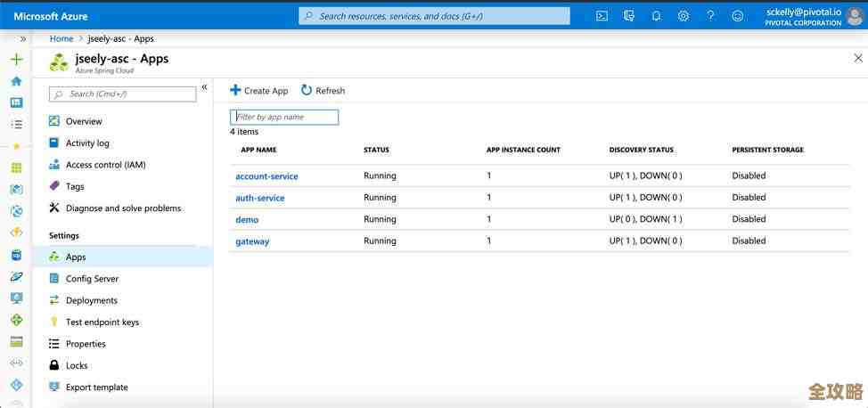This screenshot has height=408, width=868.
Task: Click the green create resource plus
Action: click(x=16, y=60)
